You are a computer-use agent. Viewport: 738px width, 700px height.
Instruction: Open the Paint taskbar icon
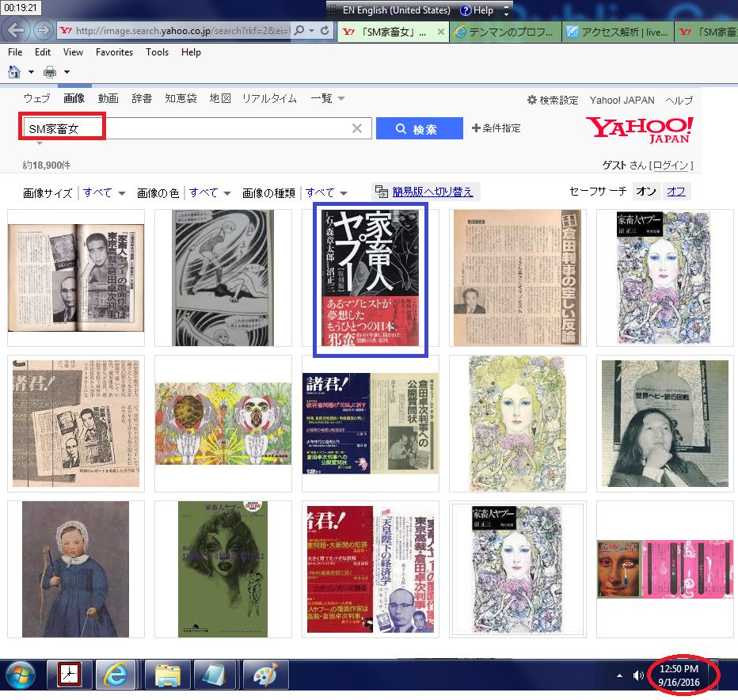(x=265, y=675)
